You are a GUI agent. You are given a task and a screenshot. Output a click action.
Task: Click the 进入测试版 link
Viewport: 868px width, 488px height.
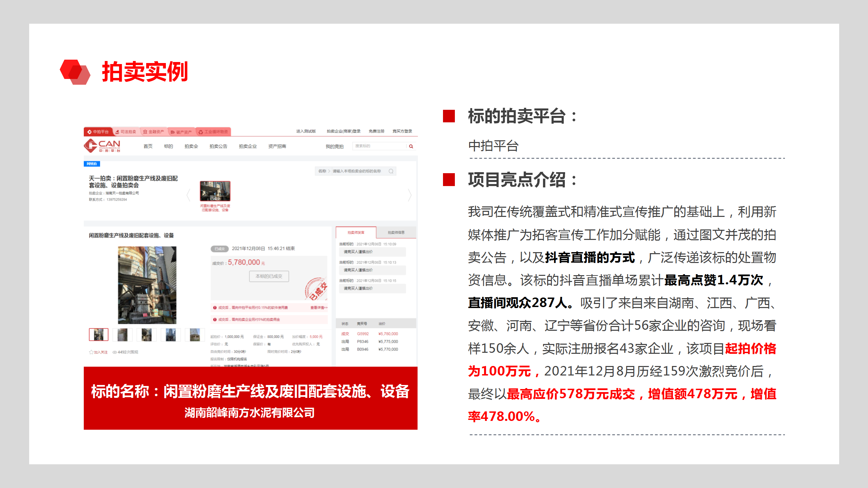point(306,131)
